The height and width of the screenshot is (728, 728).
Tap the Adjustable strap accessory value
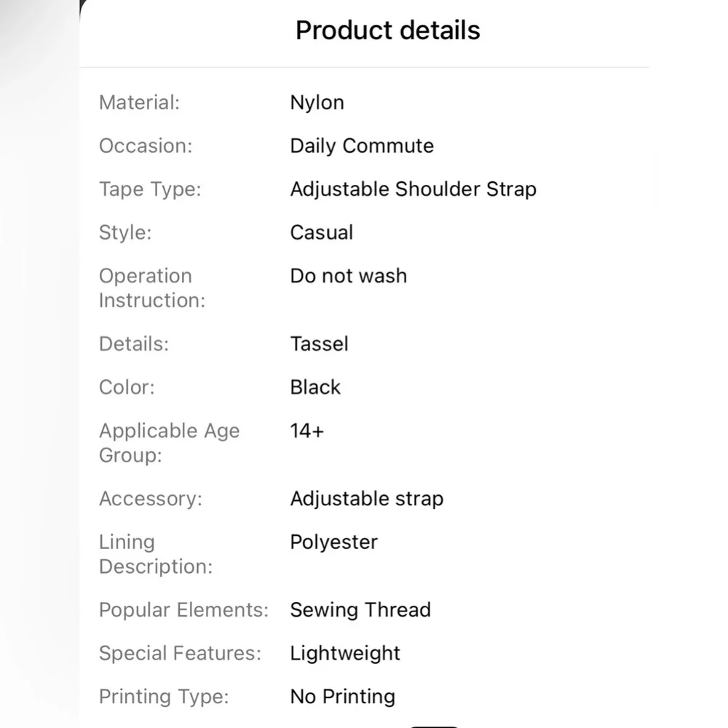366,499
